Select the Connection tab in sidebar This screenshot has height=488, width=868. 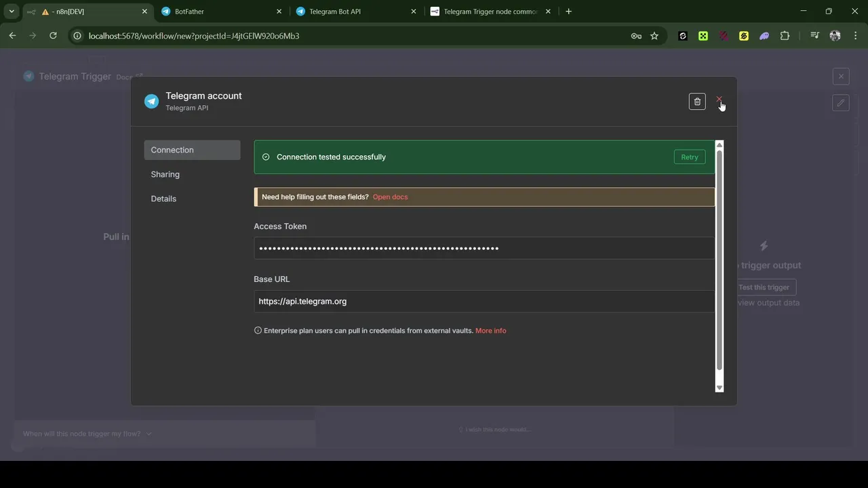point(192,150)
